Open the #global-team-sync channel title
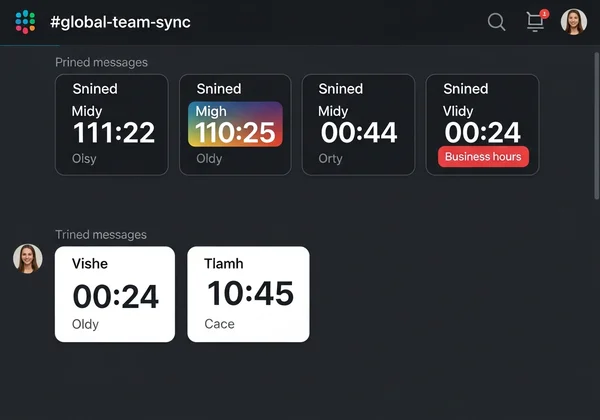Screen dimensions: 600x420 [x=120, y=22]
